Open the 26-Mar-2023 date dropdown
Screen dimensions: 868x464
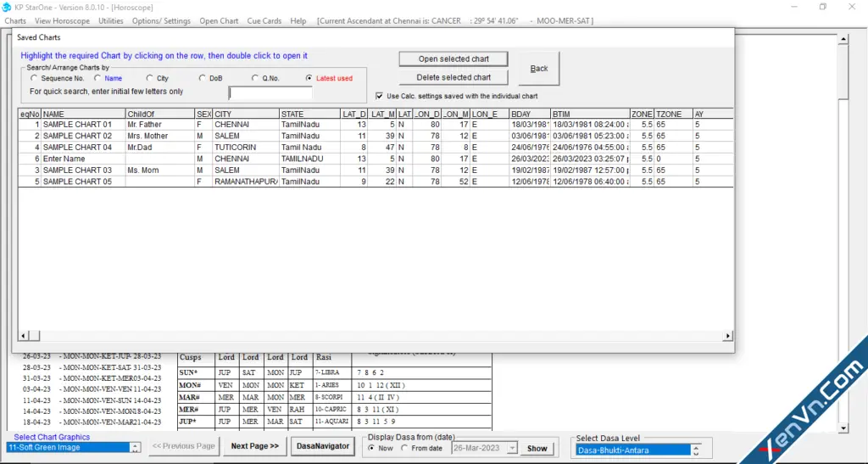click(x=512, y=448)
